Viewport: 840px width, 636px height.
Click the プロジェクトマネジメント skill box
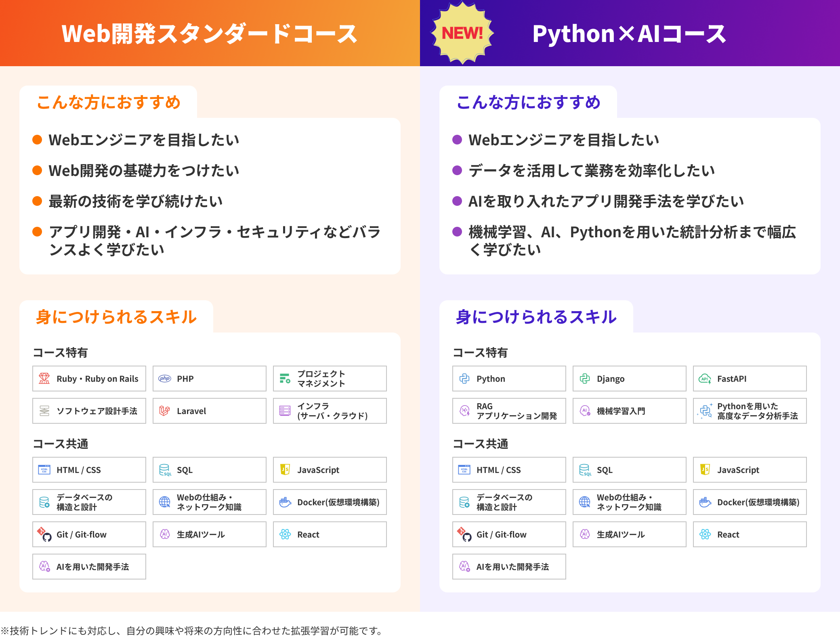(x=330, y=379)
